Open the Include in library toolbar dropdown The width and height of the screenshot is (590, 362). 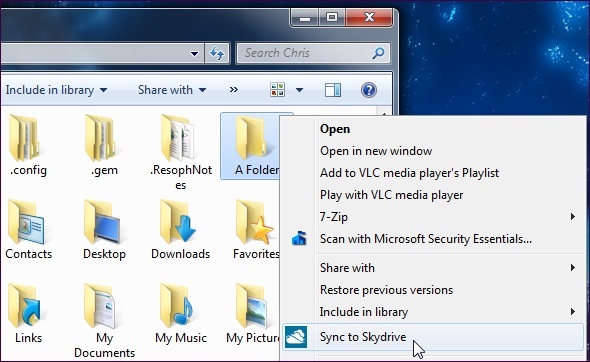pyautogui.click(x=56, y=90)
